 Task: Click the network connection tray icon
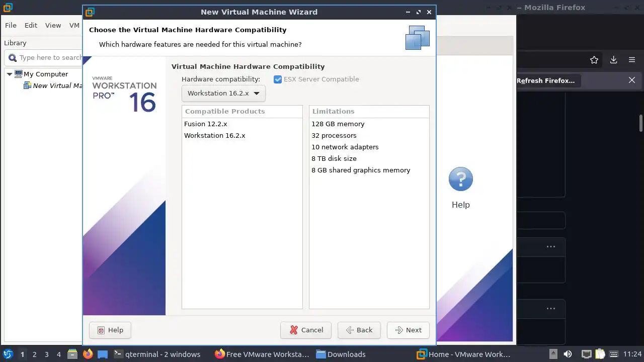click(x=586, y=354)
